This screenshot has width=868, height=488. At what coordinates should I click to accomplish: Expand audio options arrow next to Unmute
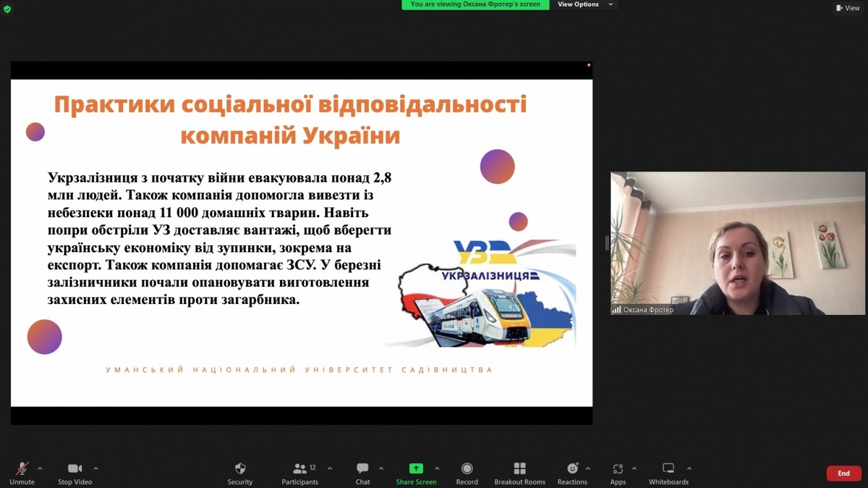tap(40, 468)
